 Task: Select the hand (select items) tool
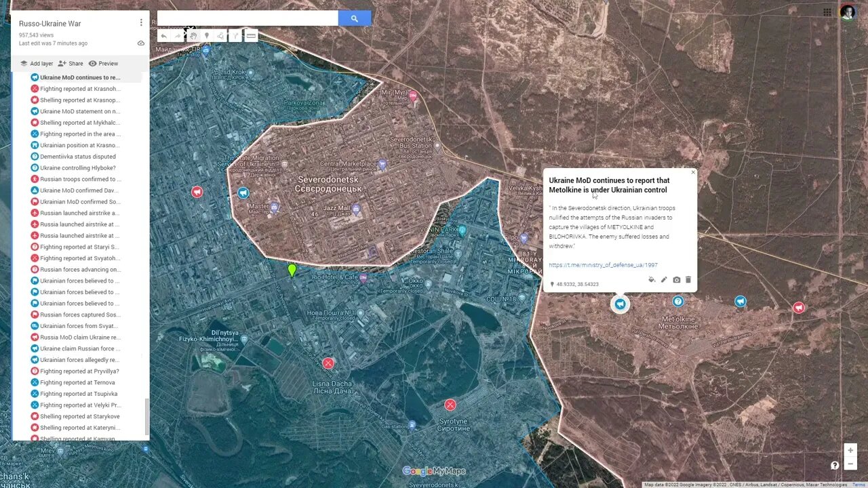tap(193, 36)
